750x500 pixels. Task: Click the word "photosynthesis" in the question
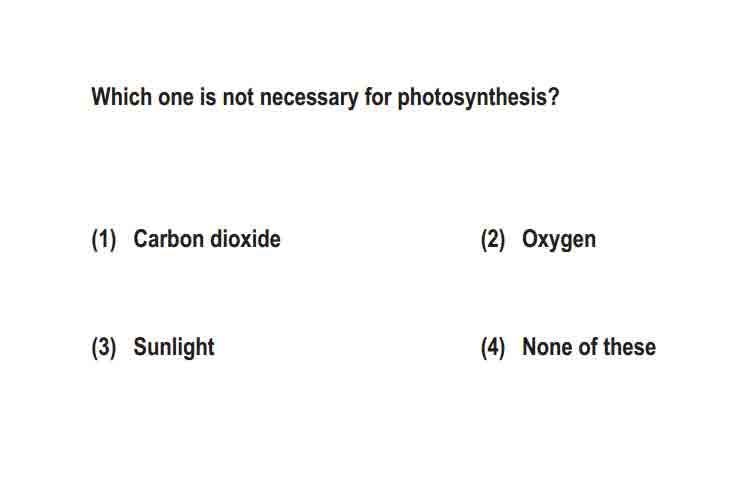472,99
